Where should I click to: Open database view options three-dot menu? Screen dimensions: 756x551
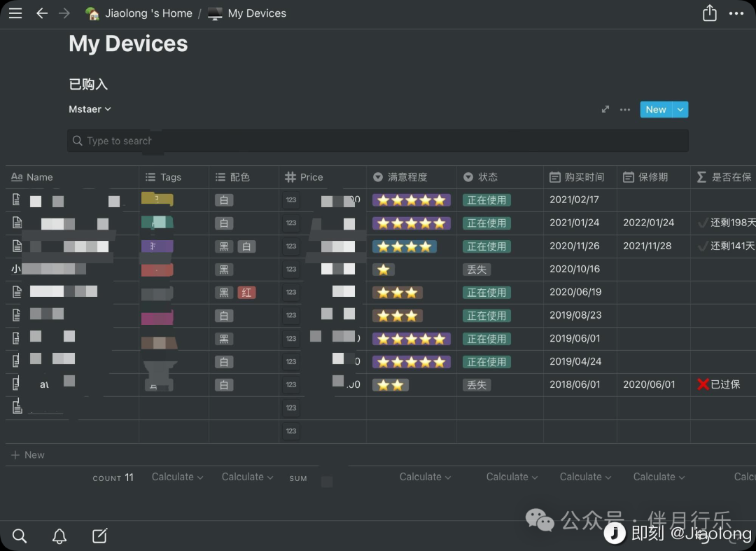625,109
